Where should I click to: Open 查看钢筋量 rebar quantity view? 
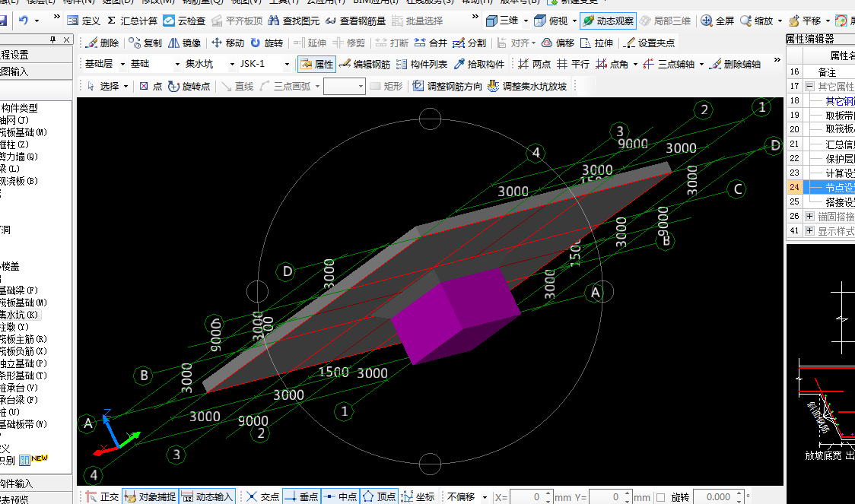pos(355,21)
